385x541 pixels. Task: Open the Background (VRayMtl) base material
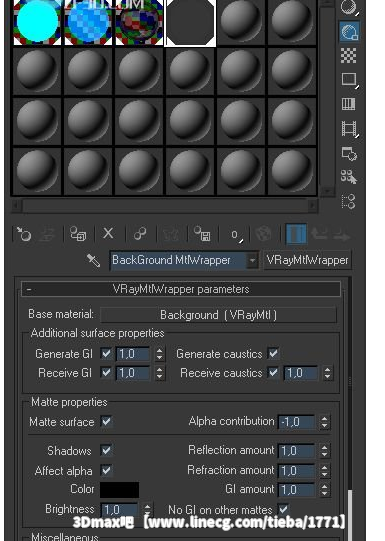[x=218, y=315]
